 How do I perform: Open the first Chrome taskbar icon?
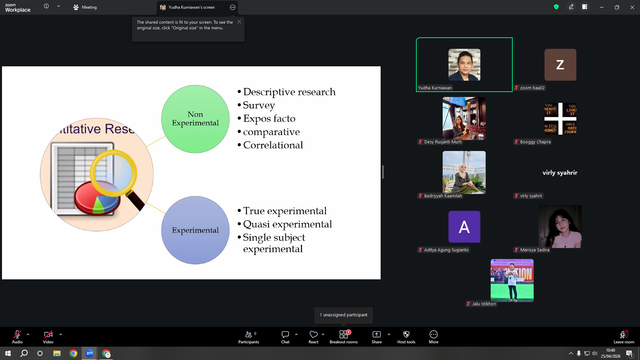[73, 353]
